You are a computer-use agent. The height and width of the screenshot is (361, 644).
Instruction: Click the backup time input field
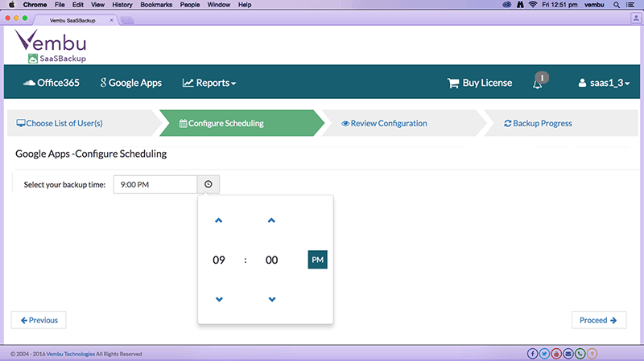[x=155, y=184]
